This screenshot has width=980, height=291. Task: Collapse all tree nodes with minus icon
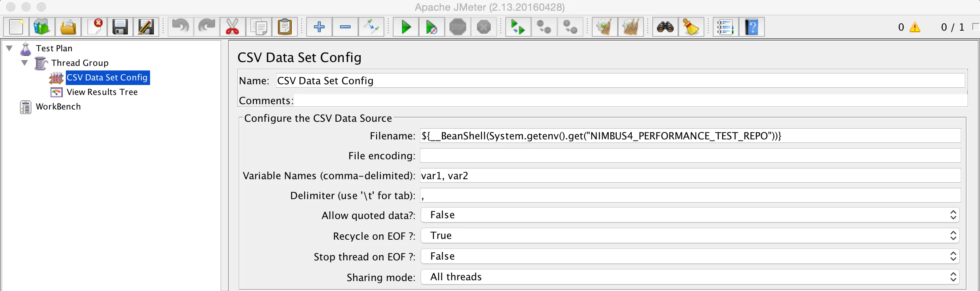click(345, 27)
